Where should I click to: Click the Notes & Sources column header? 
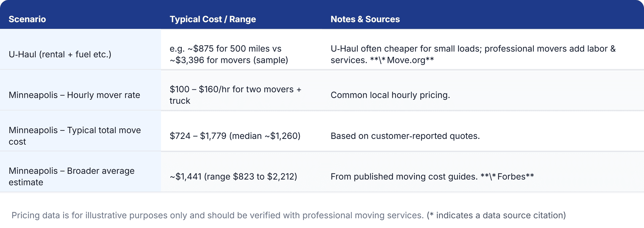(x=365, y=19)
